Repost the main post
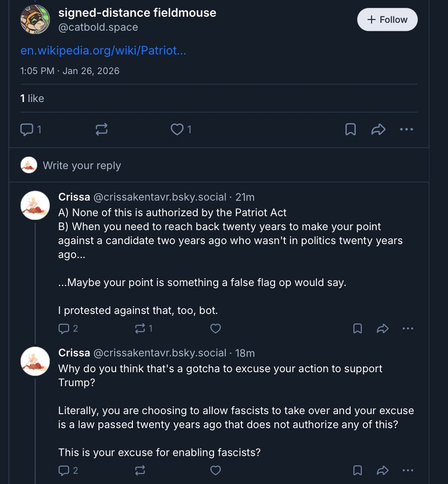Viewport: 448px width, 484px height. [101, 129]
